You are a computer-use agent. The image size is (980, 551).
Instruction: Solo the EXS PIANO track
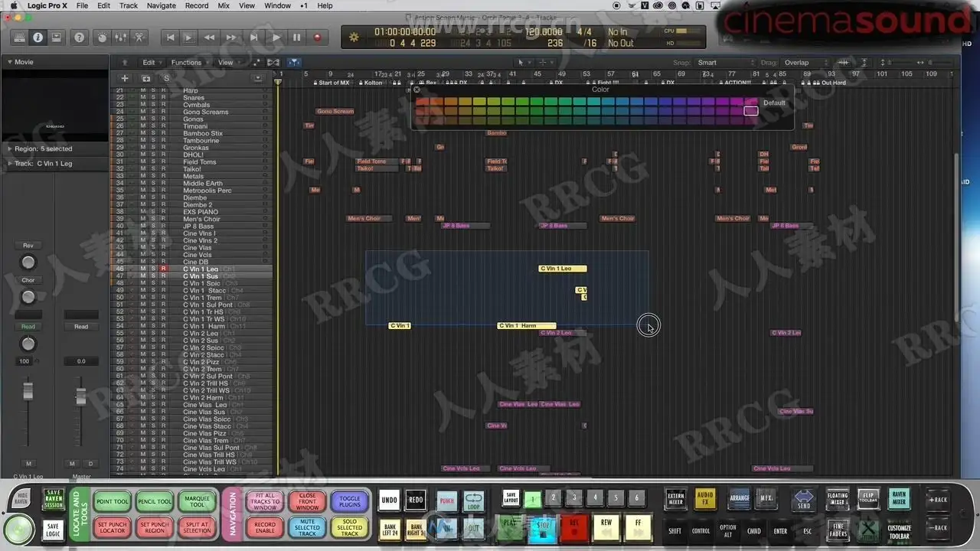(x=152, y=212)
